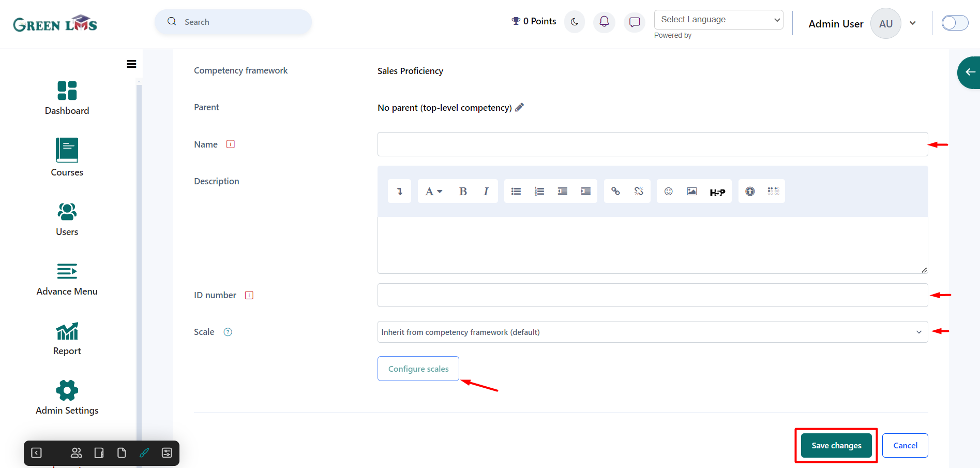Click the notebook icon in the floating toolbar

click(99, 453)
